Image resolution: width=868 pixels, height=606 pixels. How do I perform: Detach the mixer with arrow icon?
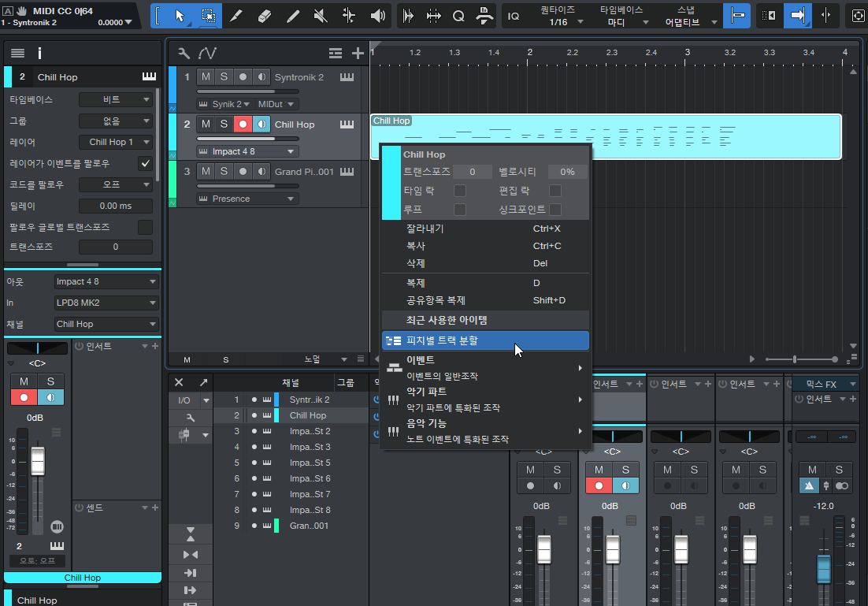(204, 382)
